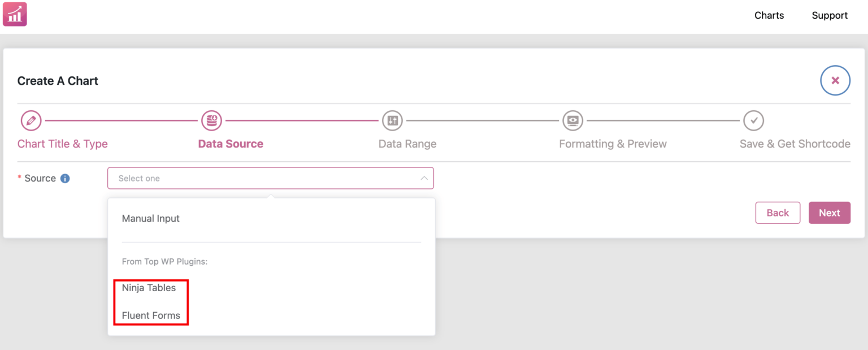This screenshot has height=350, width=868.
Task: Click the Back button
Action: [x=778, y=213]
